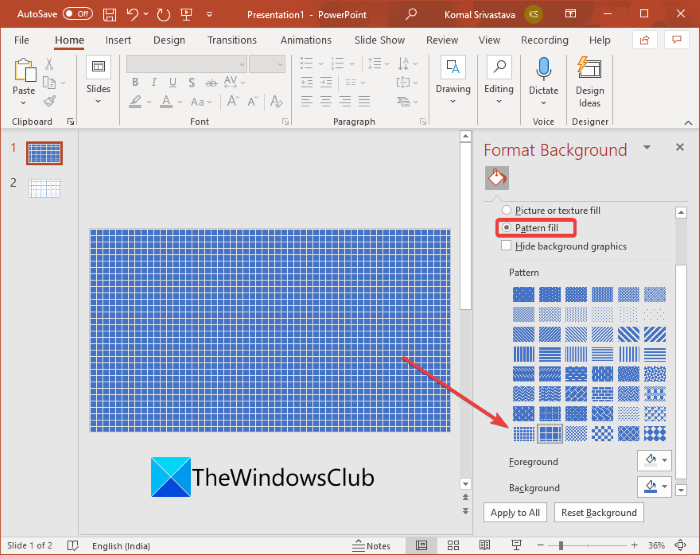Collapse the ribbon chevron
This screenshot has width=700, height=555.
688,123
